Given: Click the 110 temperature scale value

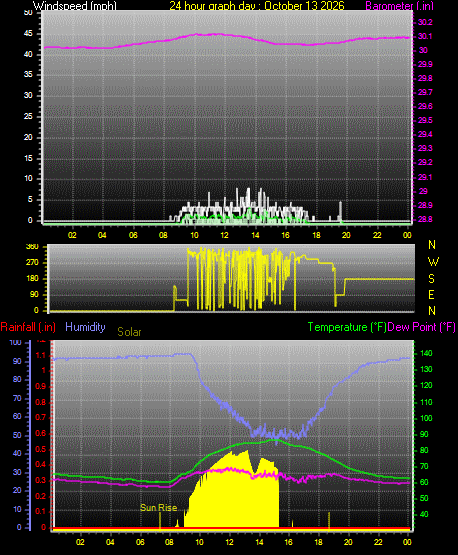Looking at the screenshot, I should 426,402.
